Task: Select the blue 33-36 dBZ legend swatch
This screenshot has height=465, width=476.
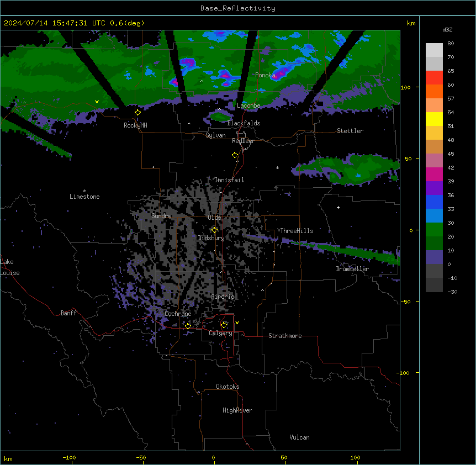Action: (434, 202)
